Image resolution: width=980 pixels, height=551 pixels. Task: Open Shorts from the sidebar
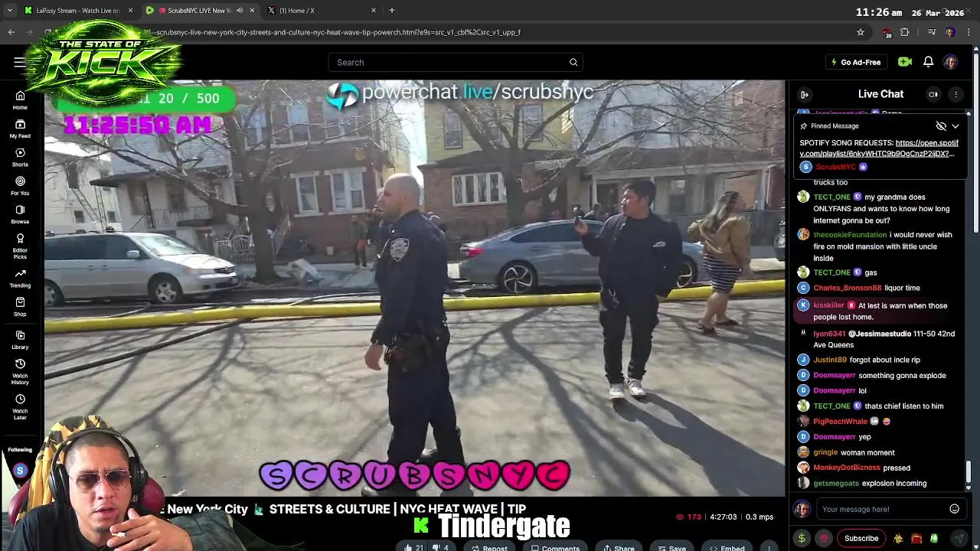pos(20,157)
